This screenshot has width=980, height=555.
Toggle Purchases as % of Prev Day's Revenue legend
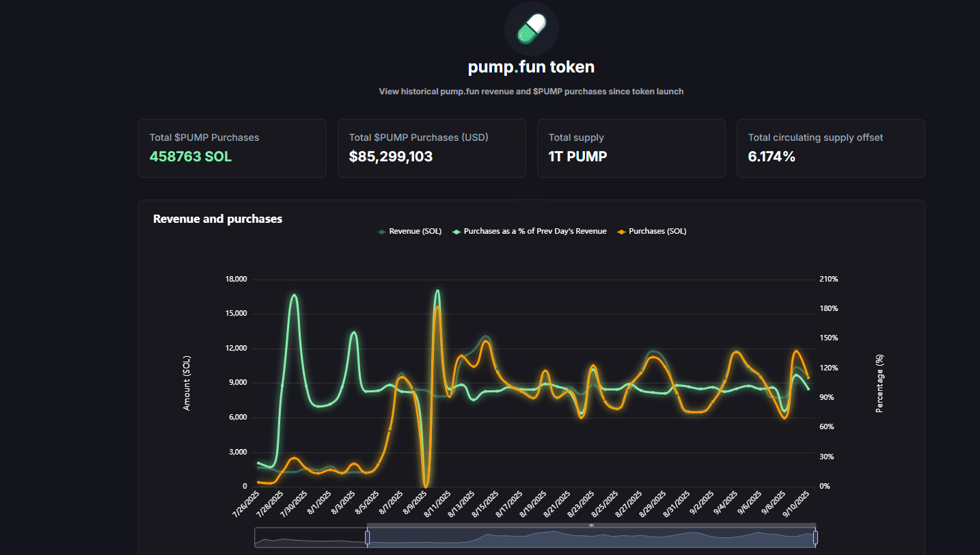coord(528,231)
